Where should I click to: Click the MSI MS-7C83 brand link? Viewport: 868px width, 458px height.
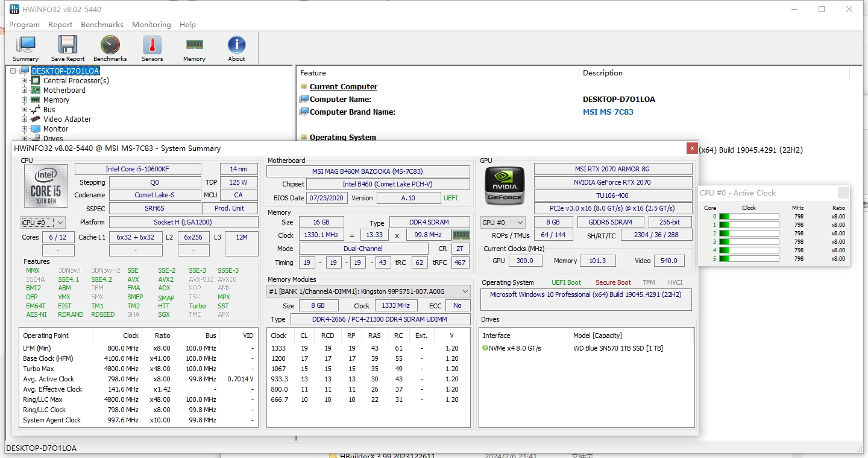608,112
